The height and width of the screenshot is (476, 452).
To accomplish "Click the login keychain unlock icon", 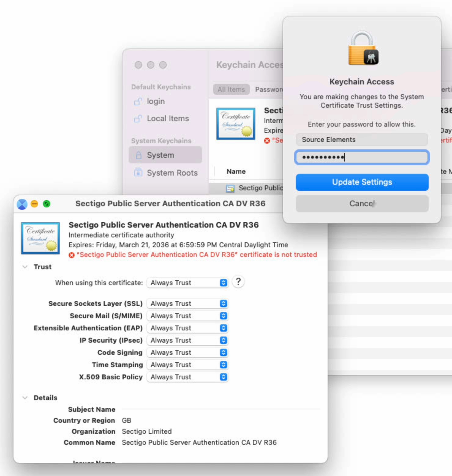I will (138, 101).
